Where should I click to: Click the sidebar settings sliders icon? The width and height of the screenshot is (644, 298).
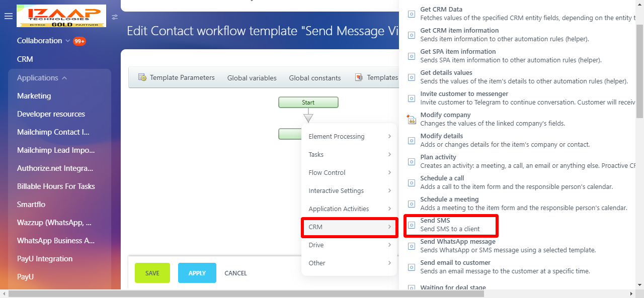pyautogui.click(x=115, y=17)
